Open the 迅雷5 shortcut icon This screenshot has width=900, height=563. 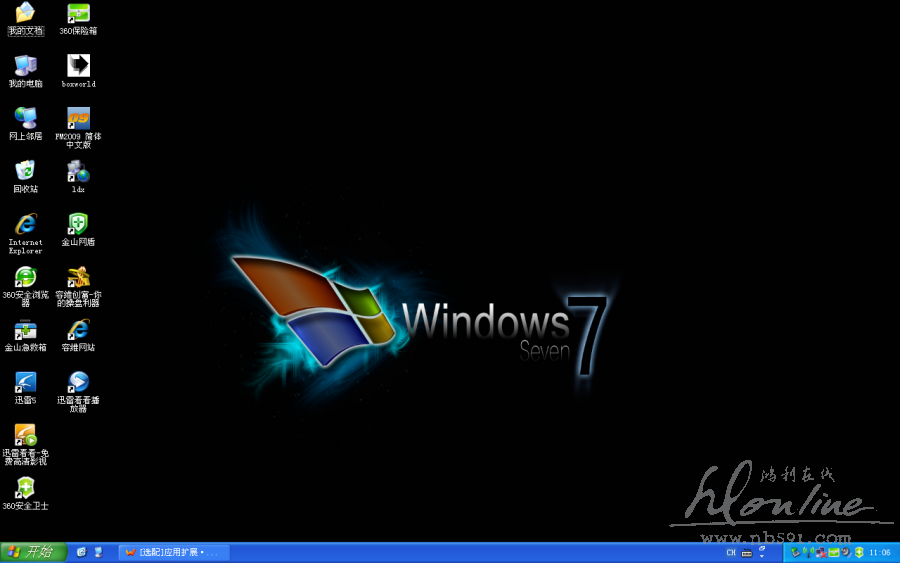click(25, 382)
